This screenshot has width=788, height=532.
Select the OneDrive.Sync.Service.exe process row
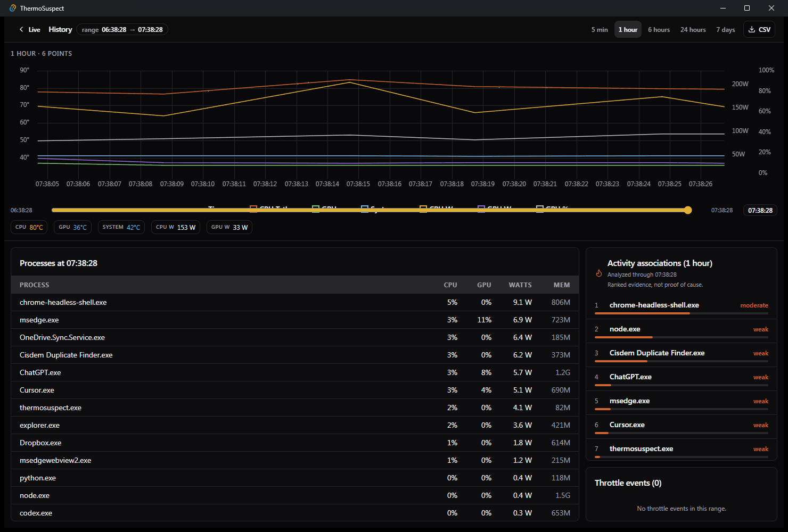coord(295,337)
